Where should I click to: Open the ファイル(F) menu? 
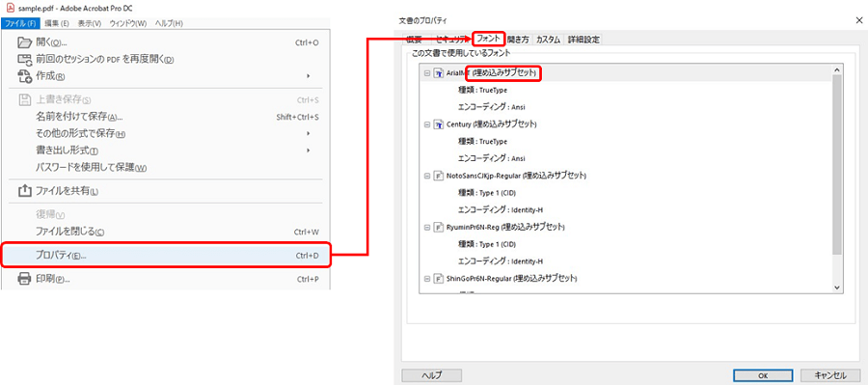click(x=21, y=23)
